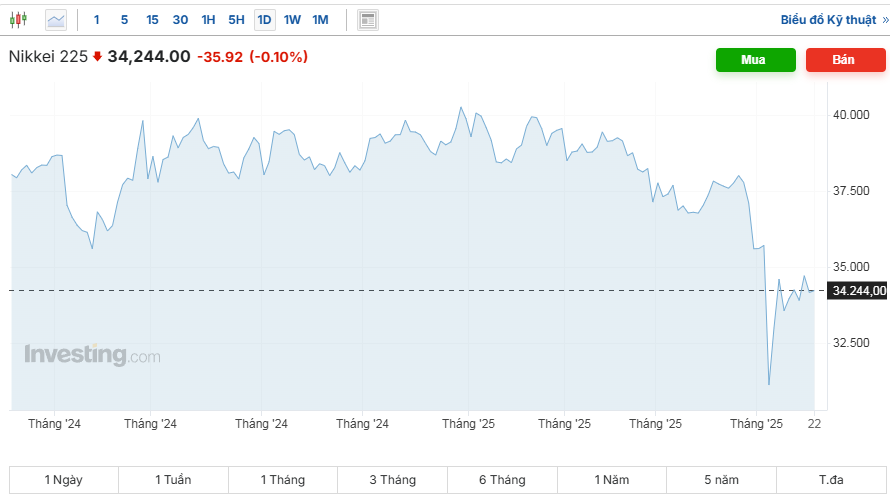Viewport: 890px width, 498px height.
Task: Select the area chart type icon
Action: click(x=56, y=19)
